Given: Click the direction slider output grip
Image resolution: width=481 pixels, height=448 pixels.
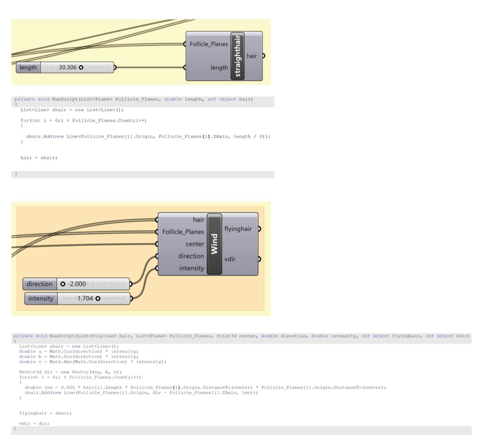Looking at the screenshot, I should (x=131, y=284).
